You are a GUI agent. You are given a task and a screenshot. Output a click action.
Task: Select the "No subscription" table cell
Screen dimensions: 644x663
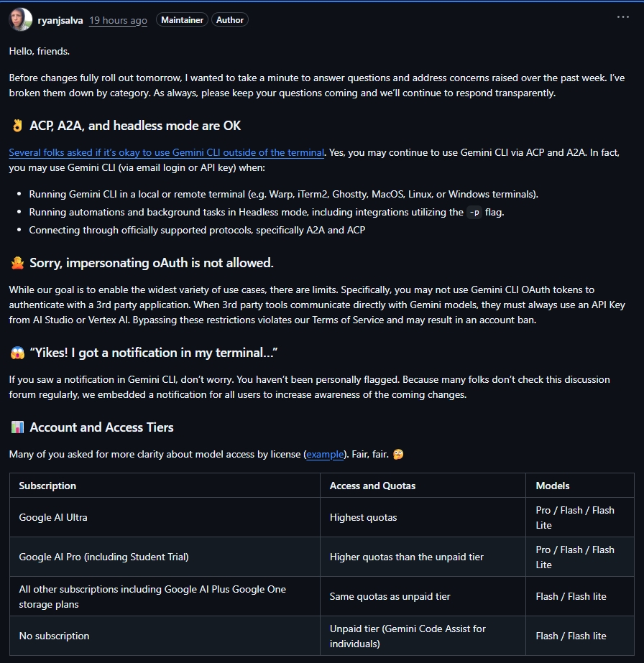tap(54, 636)
